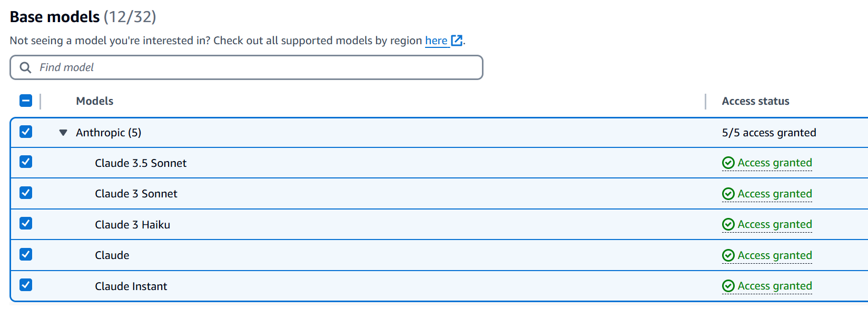Uncheck the Anthropic group checkbox
The height and width of the screenshot is (309, 868).
pos(26,132)
